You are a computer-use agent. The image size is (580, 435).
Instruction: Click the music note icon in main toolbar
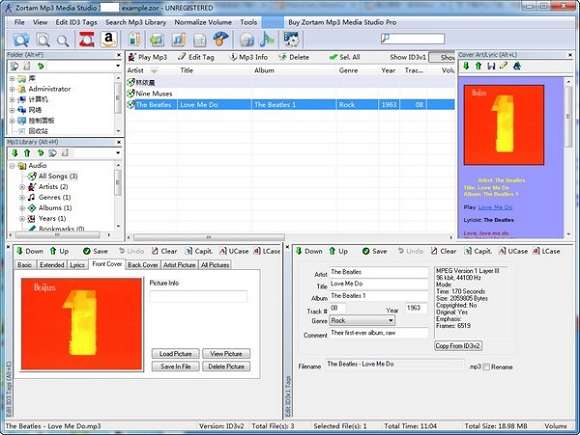tap(266, 39)
